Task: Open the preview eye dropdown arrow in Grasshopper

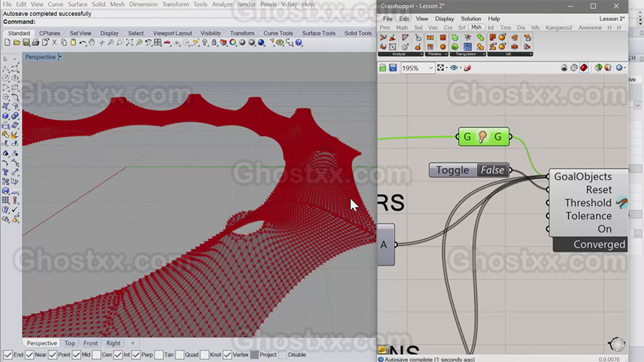Action: tap(461, 68)
